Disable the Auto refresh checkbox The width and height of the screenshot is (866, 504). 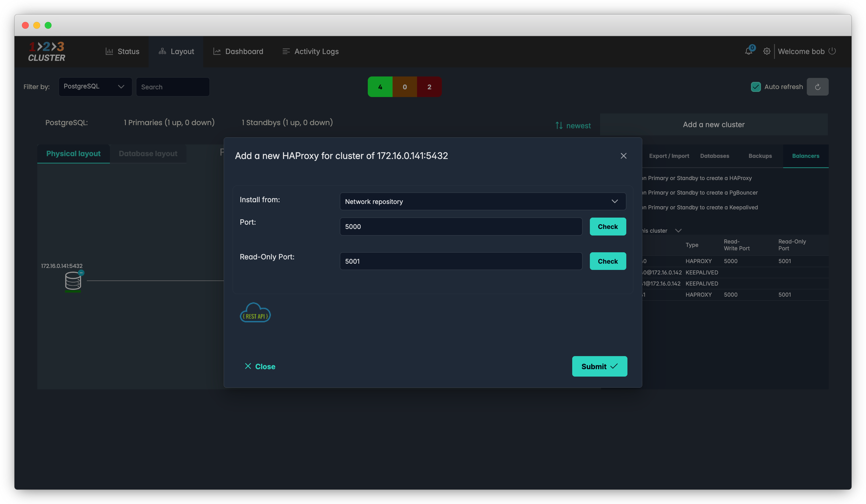(x=756, y=87)
